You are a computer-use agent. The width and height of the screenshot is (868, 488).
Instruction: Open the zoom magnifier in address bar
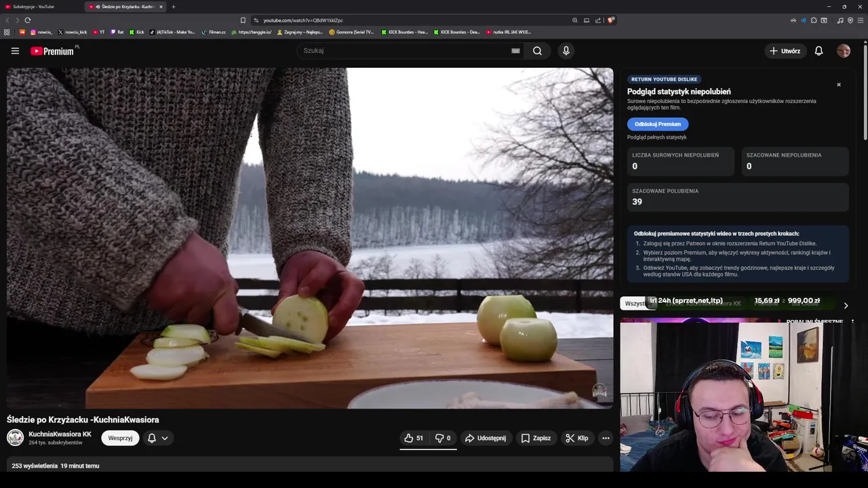coord(576,20)
